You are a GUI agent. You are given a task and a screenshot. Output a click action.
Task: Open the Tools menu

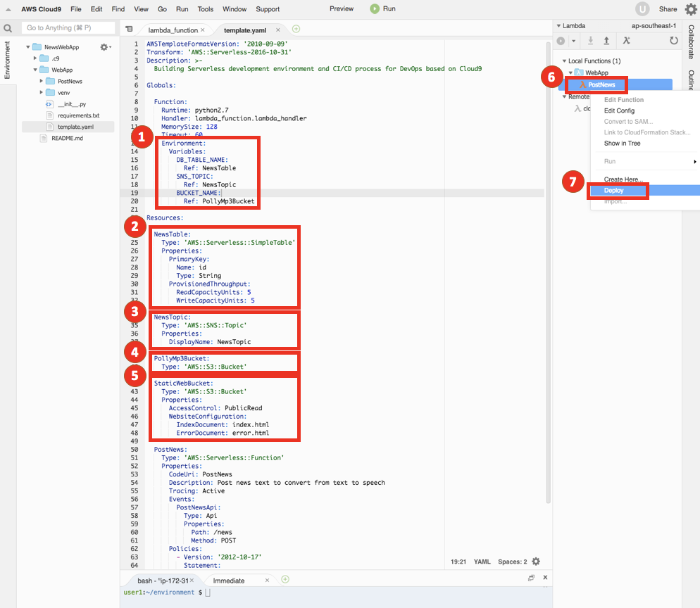[206, 9]
